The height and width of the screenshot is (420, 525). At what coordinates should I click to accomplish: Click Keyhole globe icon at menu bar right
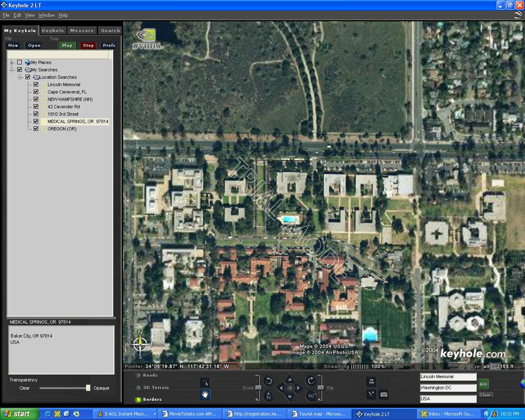point(518,15)
